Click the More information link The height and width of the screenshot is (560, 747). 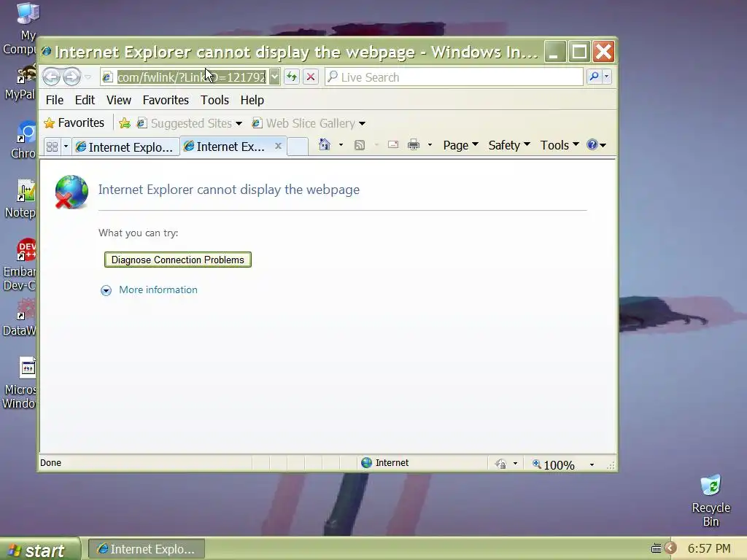[x=158, y=289]
